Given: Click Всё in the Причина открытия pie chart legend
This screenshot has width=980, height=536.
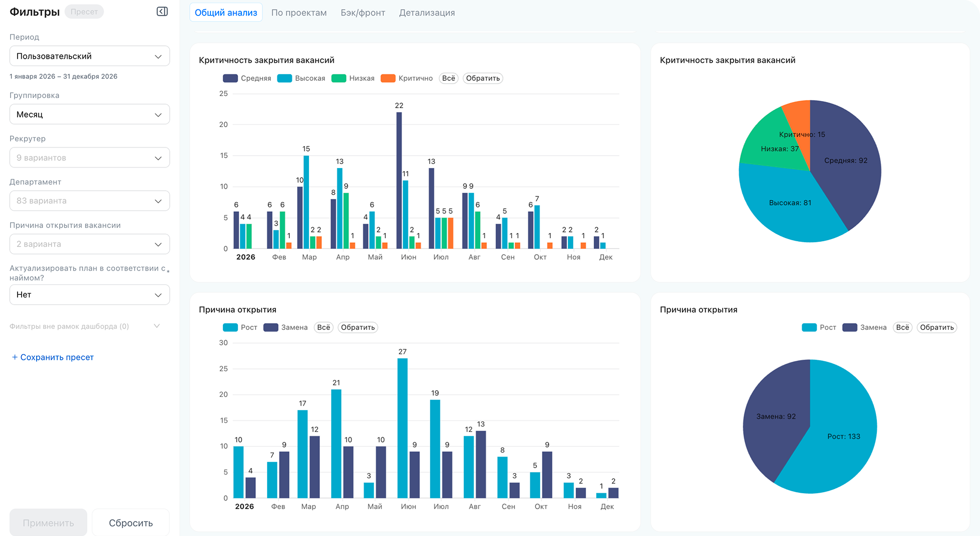Looking at the screenshot, I should coord(903,327).
